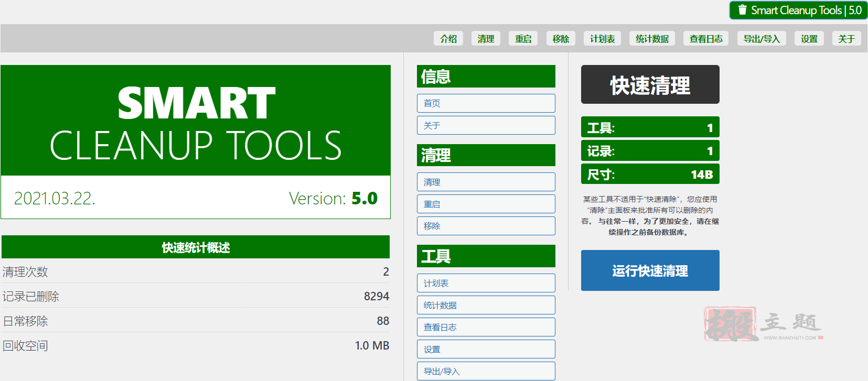Click the Version: 5.0 label
The height and width of the screenshot is (381, 868).
tap(333, 198)
